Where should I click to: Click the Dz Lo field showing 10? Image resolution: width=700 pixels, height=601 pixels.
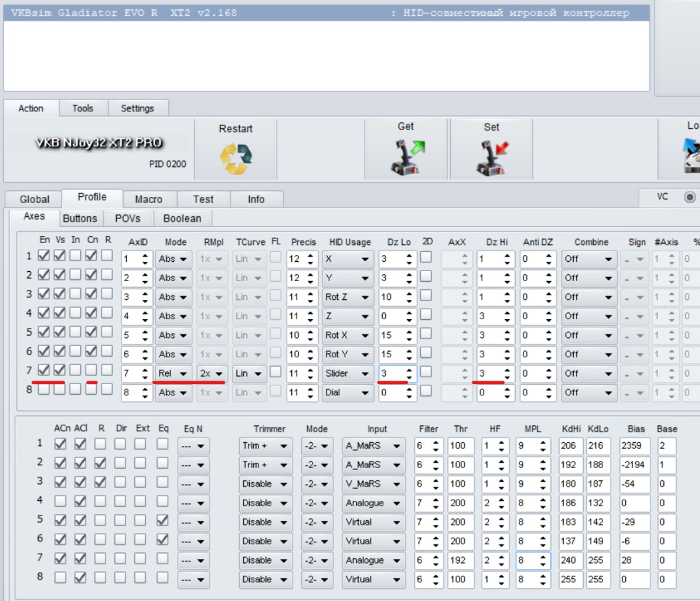click(397, 297)
